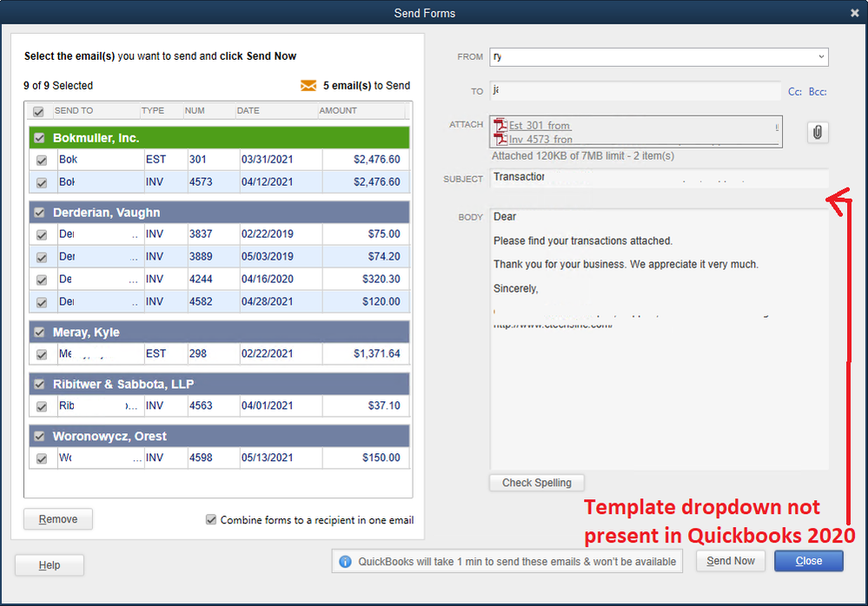Select the $320.30 amount cell
The width and height of the screenshot is (868, 606).
[x=366, y=279]
